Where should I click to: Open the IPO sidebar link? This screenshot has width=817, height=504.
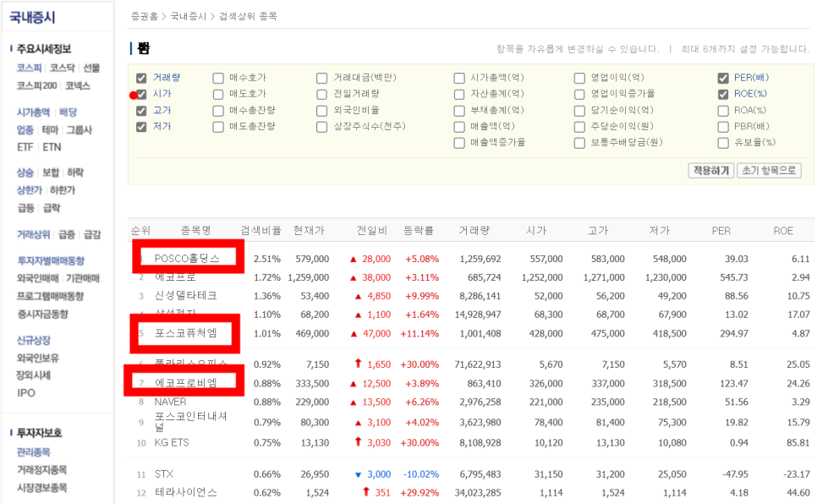[x=26, y=393]
